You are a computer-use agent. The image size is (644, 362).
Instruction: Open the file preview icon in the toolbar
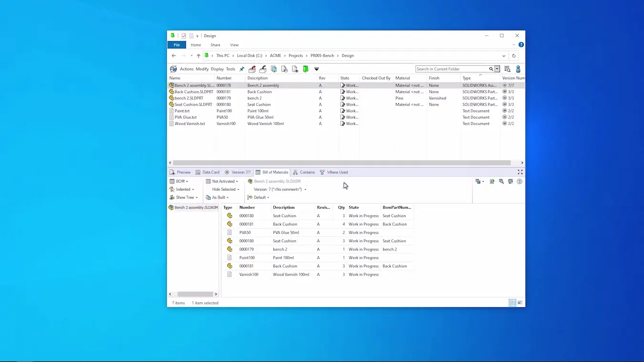295,69
